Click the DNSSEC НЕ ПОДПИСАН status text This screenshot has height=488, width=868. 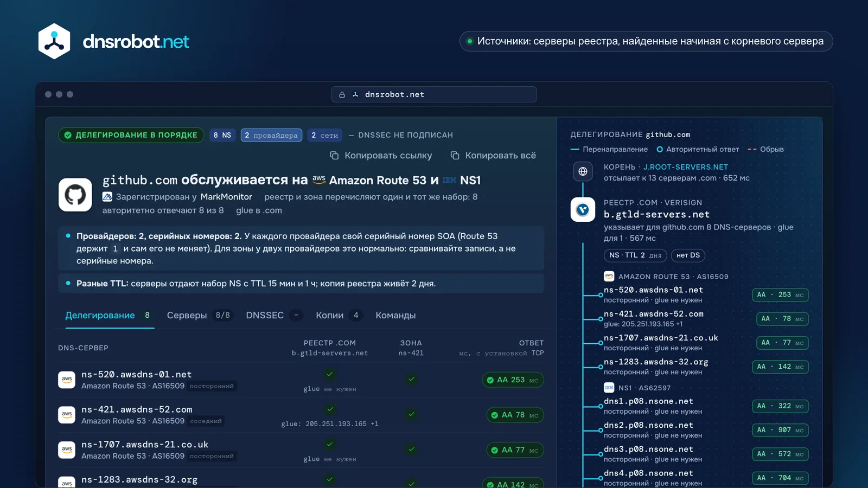pyautogui.click(x=405, y=135)
